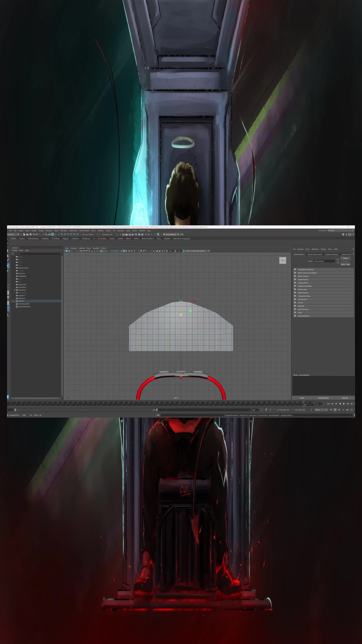Click the Undo arrow icon
Image resolution: width=362 pixels, height=644 pixels.
pos(34,234)
